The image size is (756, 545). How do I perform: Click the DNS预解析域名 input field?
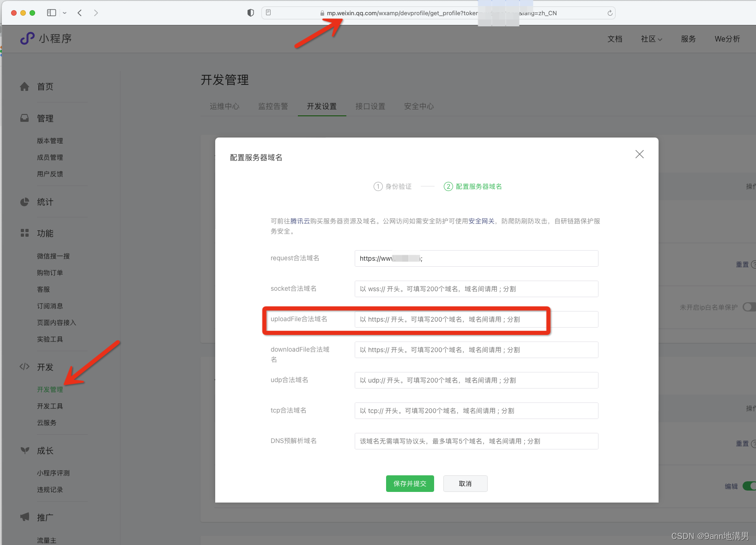tap(477, 441)
